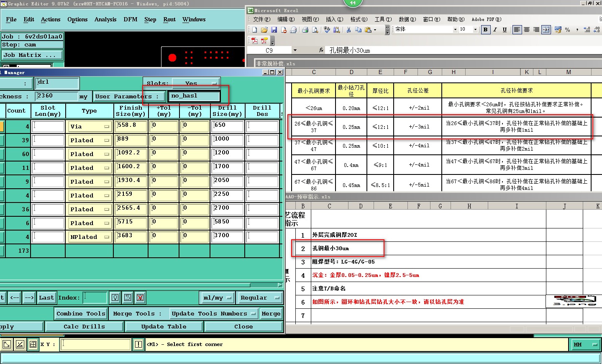The image size is (602, 364).
Task: Click the Center align icon in Excel
Action: pyautogui.click(x=527, y=30)
